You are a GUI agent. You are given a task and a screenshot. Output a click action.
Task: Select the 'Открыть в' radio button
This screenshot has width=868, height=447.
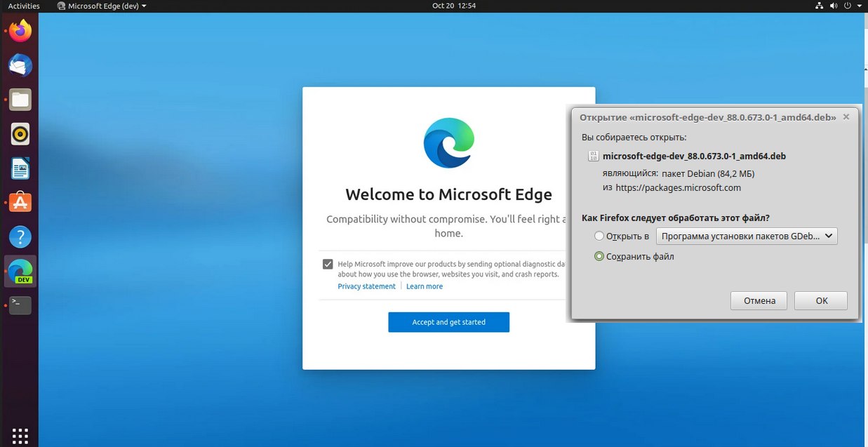pos(599,236)
